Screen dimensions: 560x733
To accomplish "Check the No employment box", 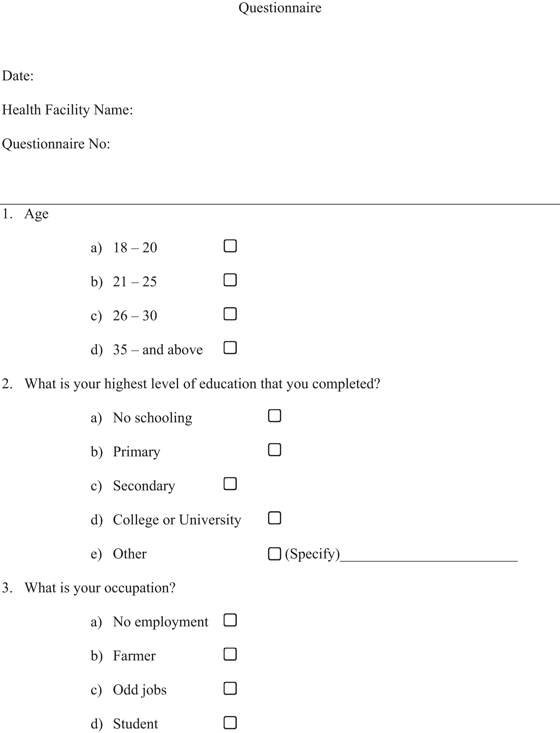I will click(x=230, y=620).
